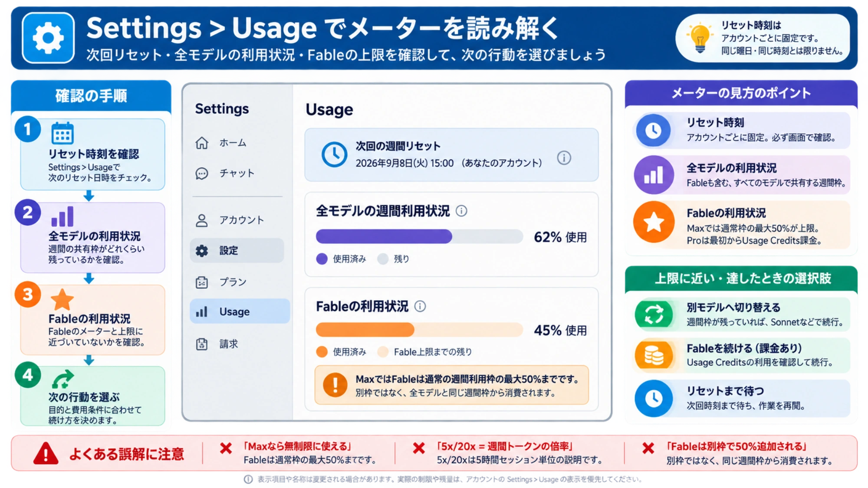The height and width of the screenshot is (488, 868).
Task: Click the purple 使用済み legend dot
Action: [322, 259]
